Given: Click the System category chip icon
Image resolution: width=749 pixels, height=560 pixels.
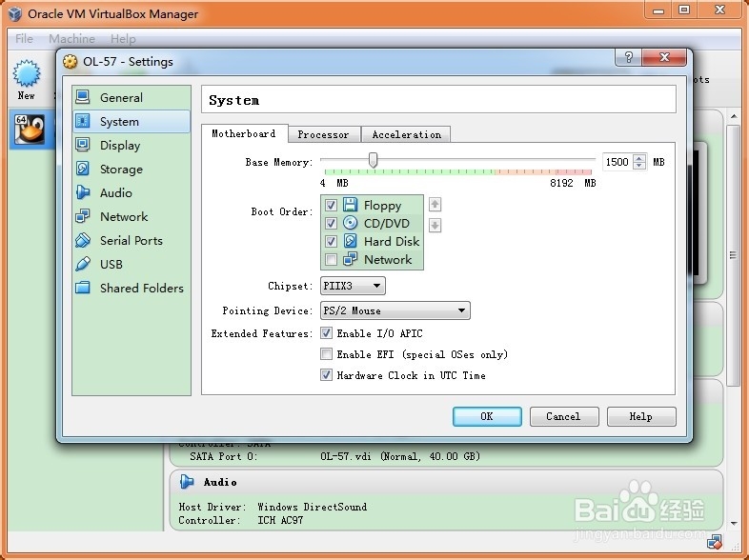Looking at the screenshot, I should [83, 121].
